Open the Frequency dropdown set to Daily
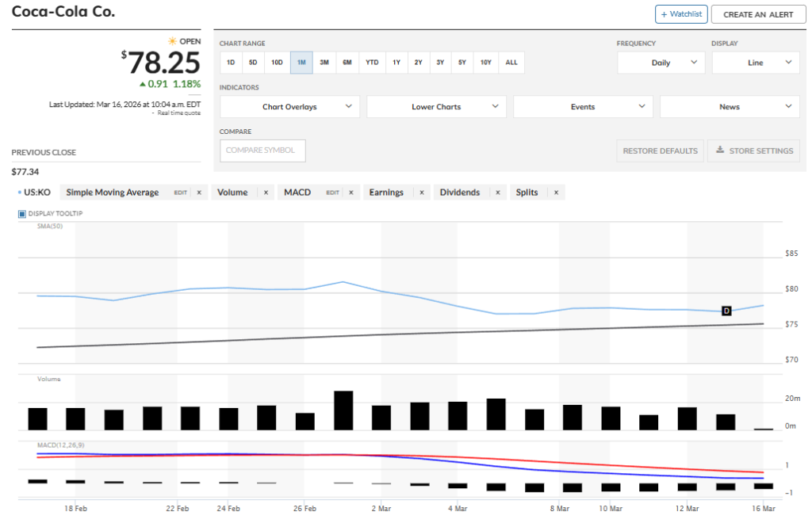812x523 pixels. click(661, 63)
